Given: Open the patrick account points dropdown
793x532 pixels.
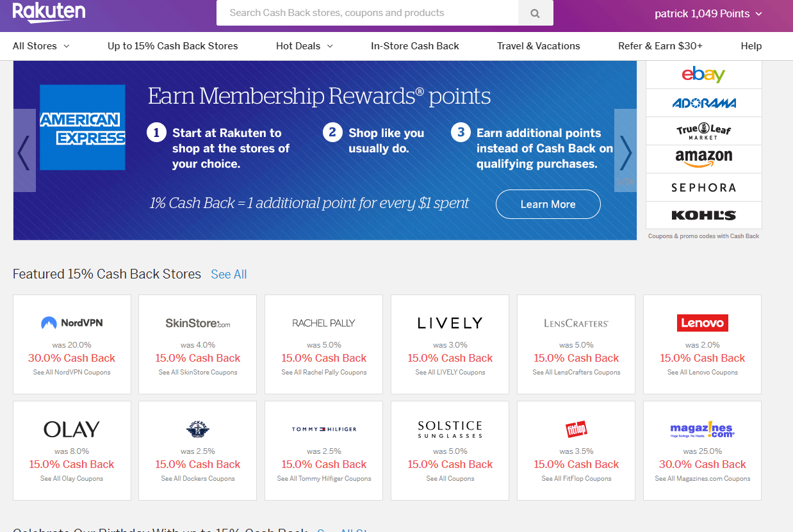Looking at the screenshot, I should pyautogui.click(x=708, y=13).
